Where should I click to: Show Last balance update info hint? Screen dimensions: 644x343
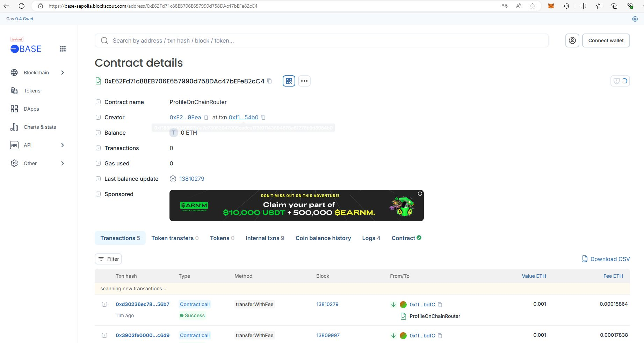click(x=98, y=179)
